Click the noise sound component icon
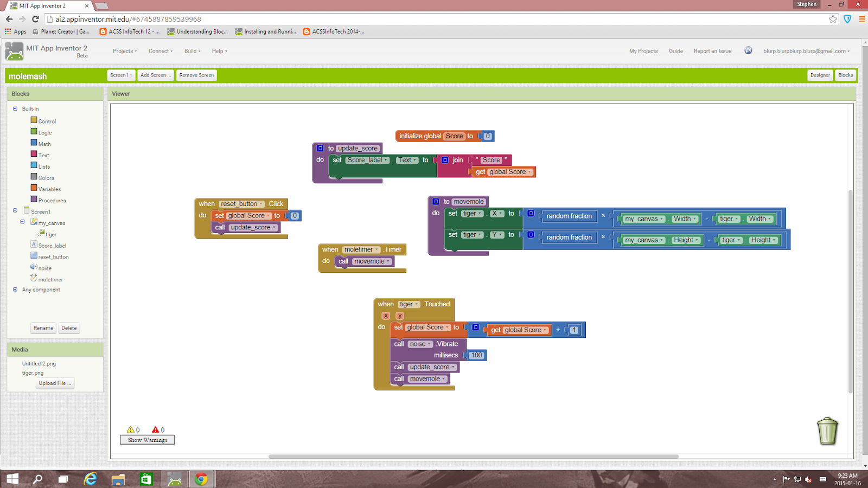Viewport: 868px width, 488px height. 34,267
